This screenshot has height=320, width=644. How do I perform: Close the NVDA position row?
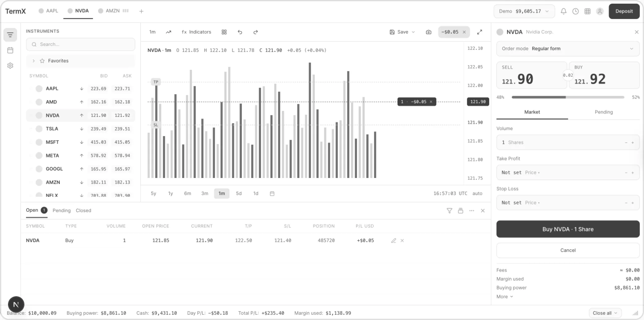402,241
